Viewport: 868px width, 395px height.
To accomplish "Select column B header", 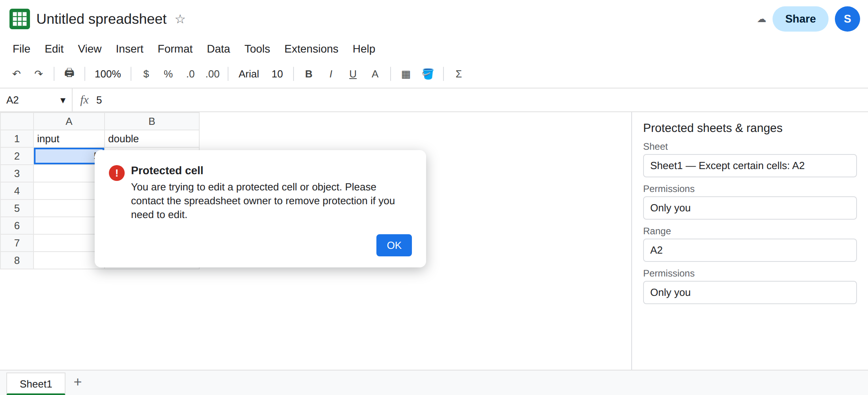I will (x=152, y=121).
